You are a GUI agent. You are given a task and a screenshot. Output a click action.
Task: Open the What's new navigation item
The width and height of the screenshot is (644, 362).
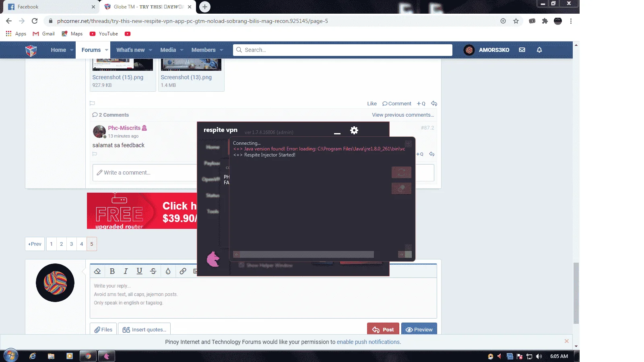[x=130, y=50]
